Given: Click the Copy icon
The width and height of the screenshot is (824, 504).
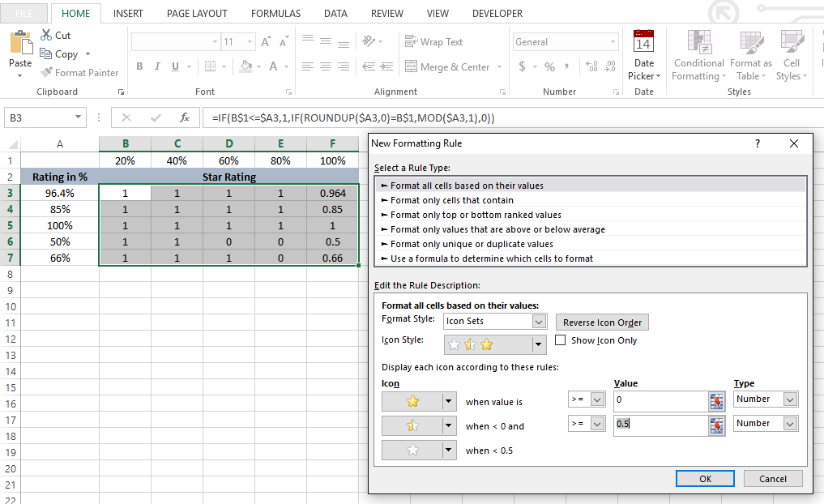Looking at the screenshot, I should coord(45,53).
